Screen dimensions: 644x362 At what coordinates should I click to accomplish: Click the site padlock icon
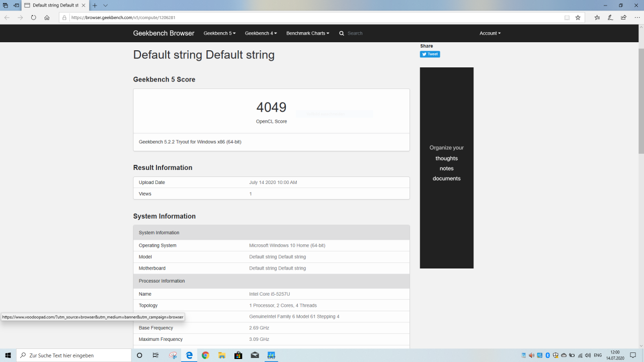pos(64,17)
